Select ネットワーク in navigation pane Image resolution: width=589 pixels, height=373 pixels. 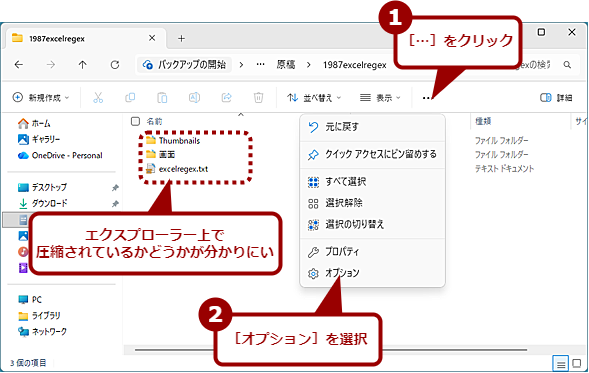[x=42, y=331]
